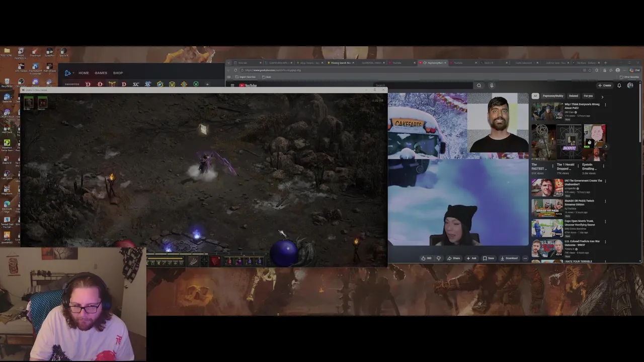Select the Warcraft III favorites icon in Battle.net

coord(112,84)
